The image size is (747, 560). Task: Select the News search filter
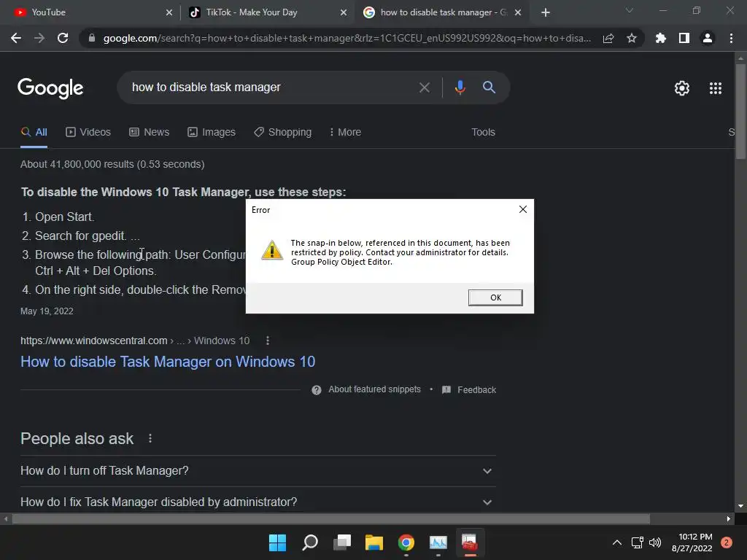click(149, 133)
